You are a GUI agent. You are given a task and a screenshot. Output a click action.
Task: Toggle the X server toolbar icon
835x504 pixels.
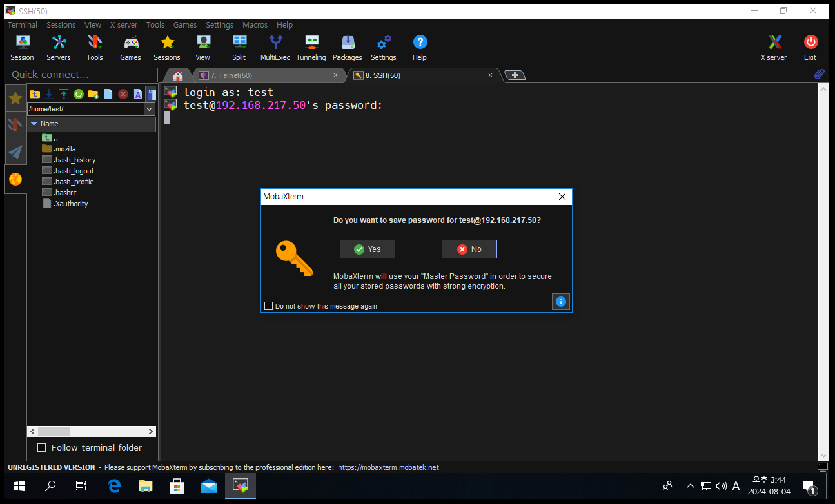tap(774, 48)
